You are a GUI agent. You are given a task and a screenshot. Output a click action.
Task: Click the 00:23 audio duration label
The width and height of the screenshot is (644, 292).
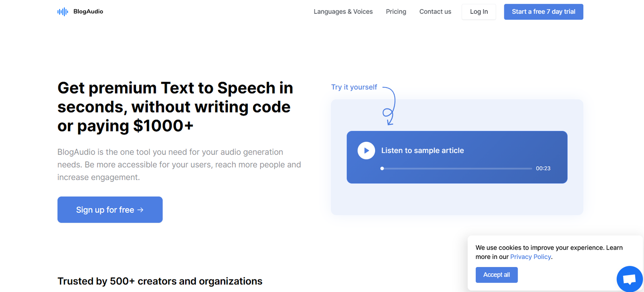pos(543,168)
